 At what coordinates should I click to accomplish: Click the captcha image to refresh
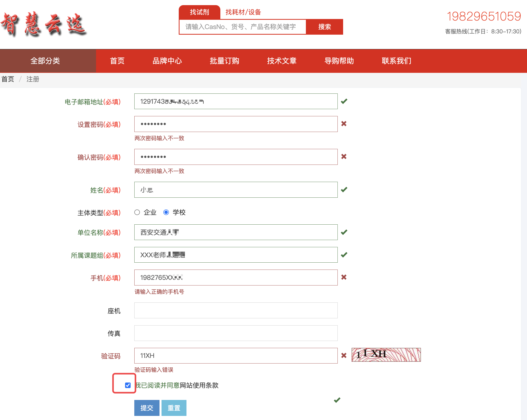tap(386, 355)
